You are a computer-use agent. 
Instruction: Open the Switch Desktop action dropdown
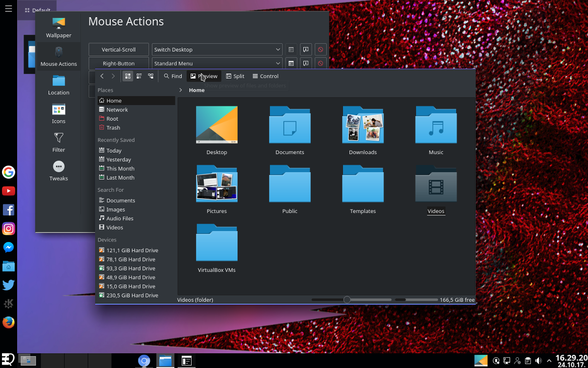point(217,50)
